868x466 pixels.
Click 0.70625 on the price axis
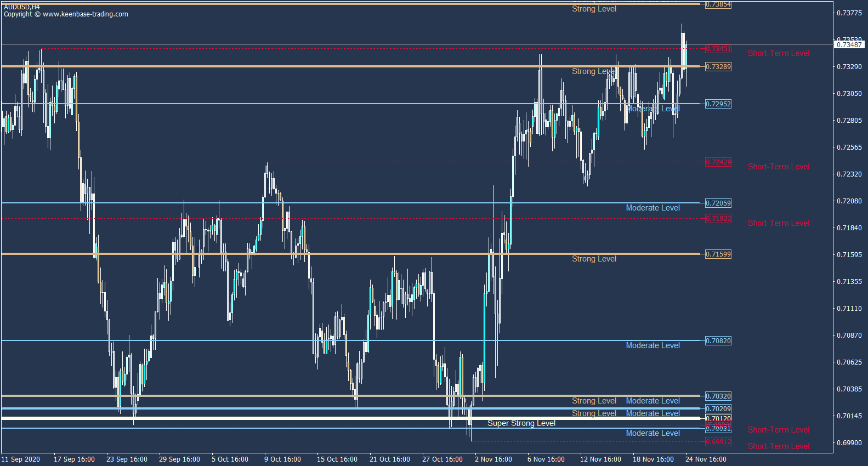pos(849,362)
